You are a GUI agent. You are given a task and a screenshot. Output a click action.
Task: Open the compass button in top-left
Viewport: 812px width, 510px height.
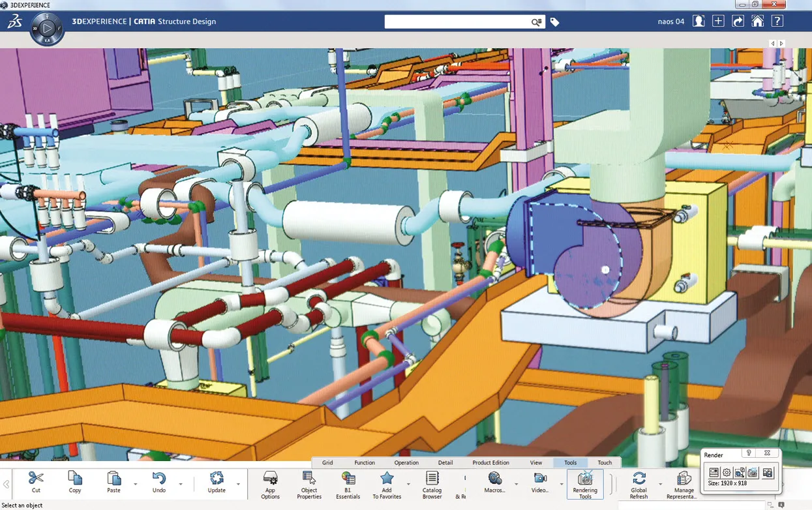pyautogui.click(x=47, y=29)
